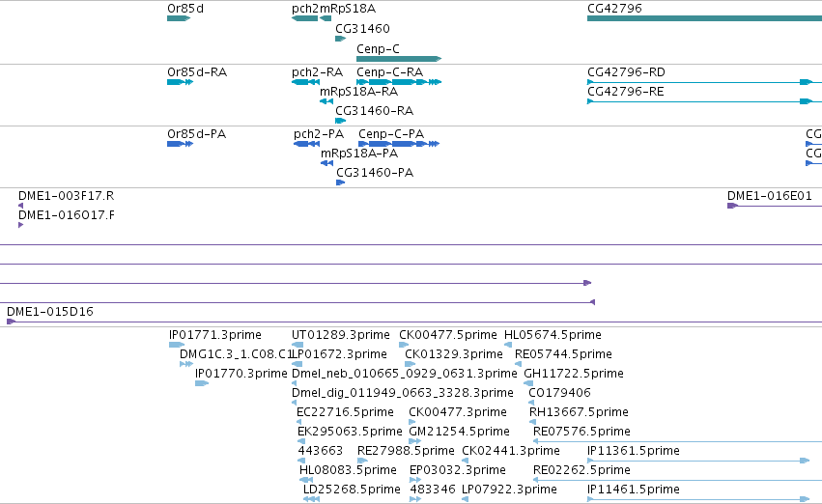This screenshot has width=822, height=504.
Task: Click the EP03032.3prime EST glyph
Action: tap(415, 480)
